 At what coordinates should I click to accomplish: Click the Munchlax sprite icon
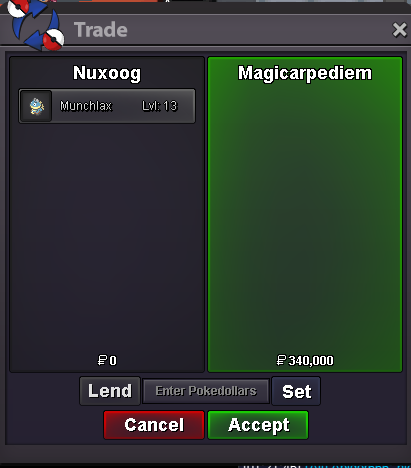click(x=37, y=106)
